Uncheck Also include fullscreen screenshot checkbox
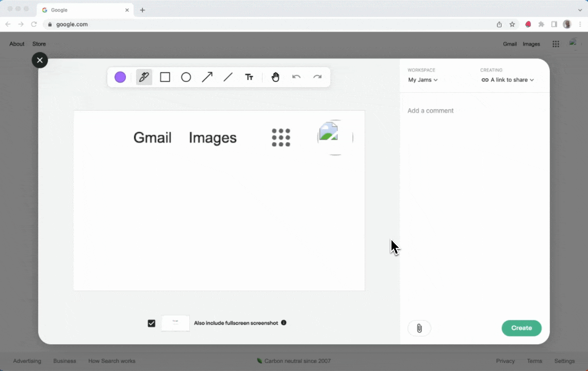 coord(152,323)
